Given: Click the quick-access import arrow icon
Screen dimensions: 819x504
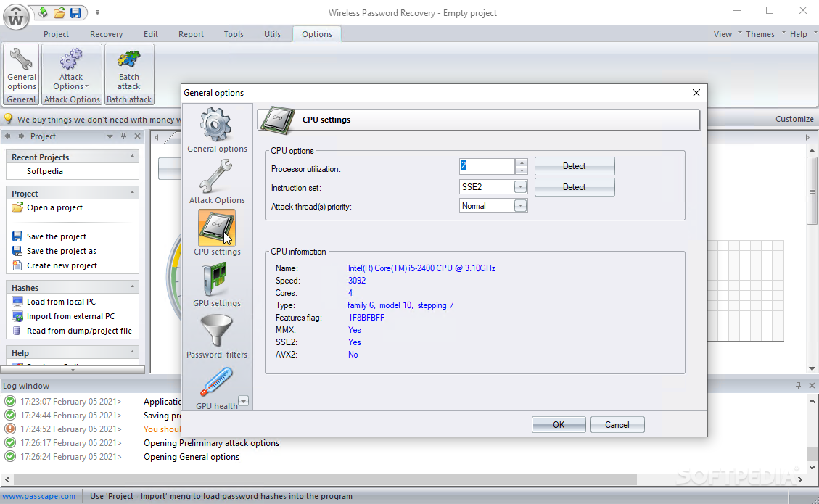Looking at the screenshot, I should (43, 12).
